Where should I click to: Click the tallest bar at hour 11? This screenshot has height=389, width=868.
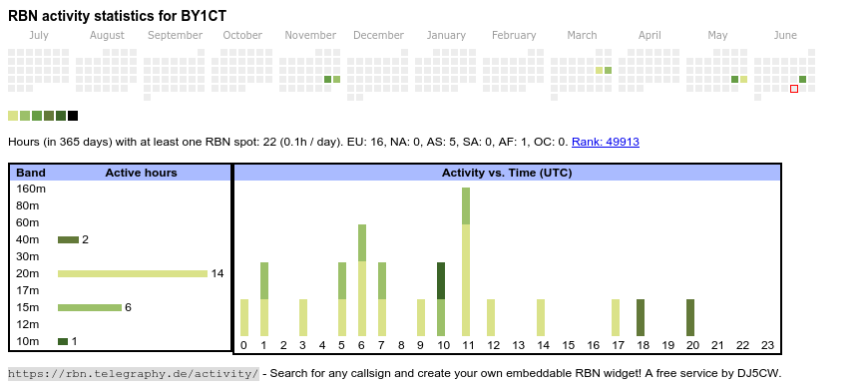pos(466,261)
